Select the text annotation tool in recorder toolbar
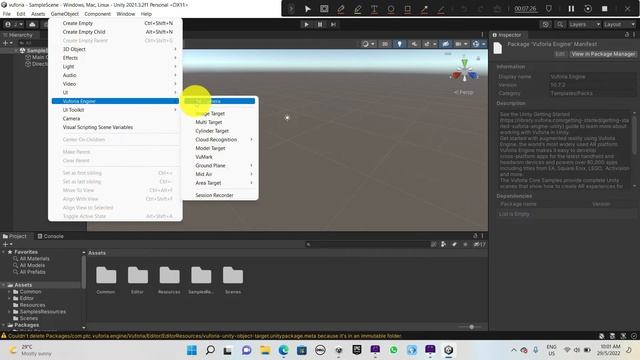This screenshot has width=640, height=360. click(x=374, y=9)
